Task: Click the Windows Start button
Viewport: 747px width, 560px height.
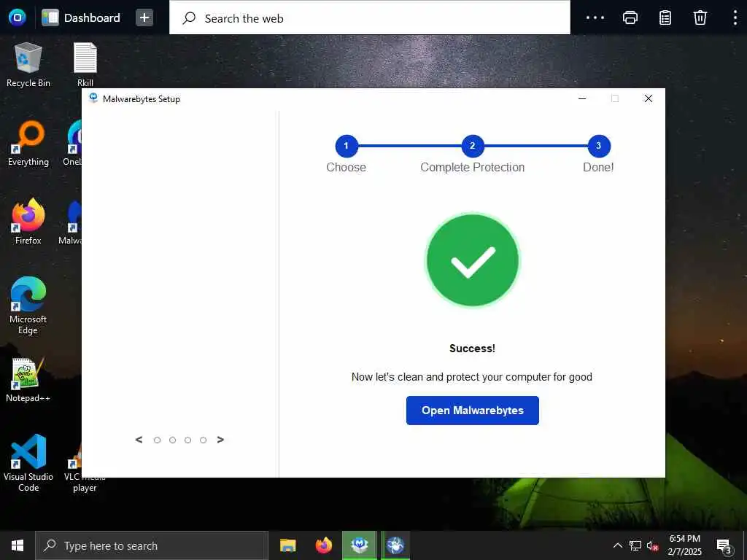Action: (x=18, y=545)
